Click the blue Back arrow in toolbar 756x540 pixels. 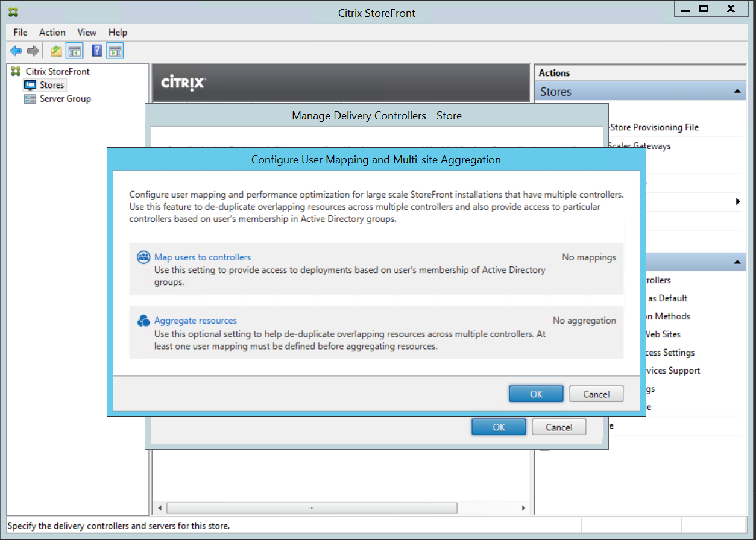tap(16, 51)
